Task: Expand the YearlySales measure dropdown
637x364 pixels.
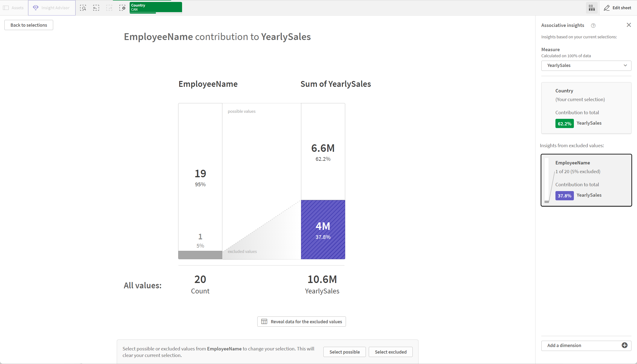Action: pos(626,65)
